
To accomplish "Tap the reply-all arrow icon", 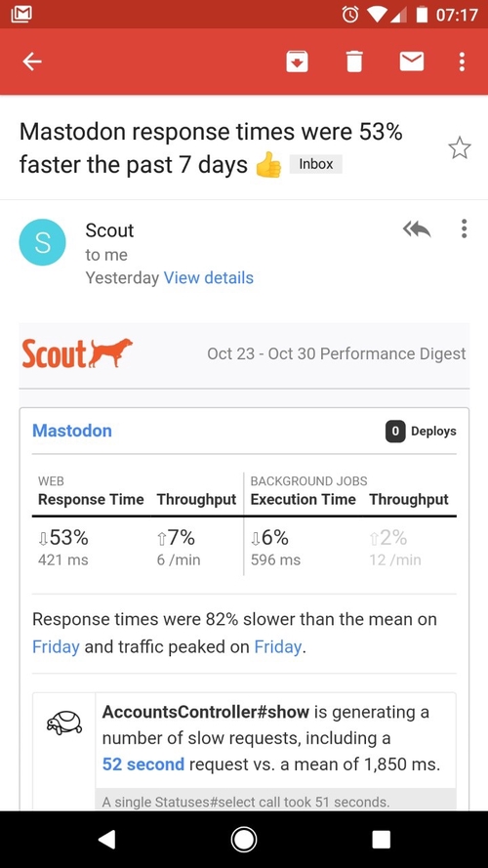I will click(417, 228).
